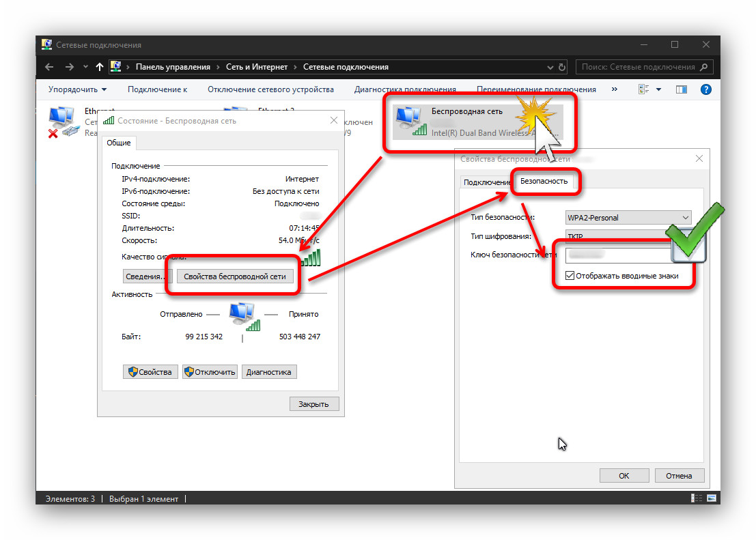Open the view options dropdown arrow
The image size is (756, 540).
658,89
